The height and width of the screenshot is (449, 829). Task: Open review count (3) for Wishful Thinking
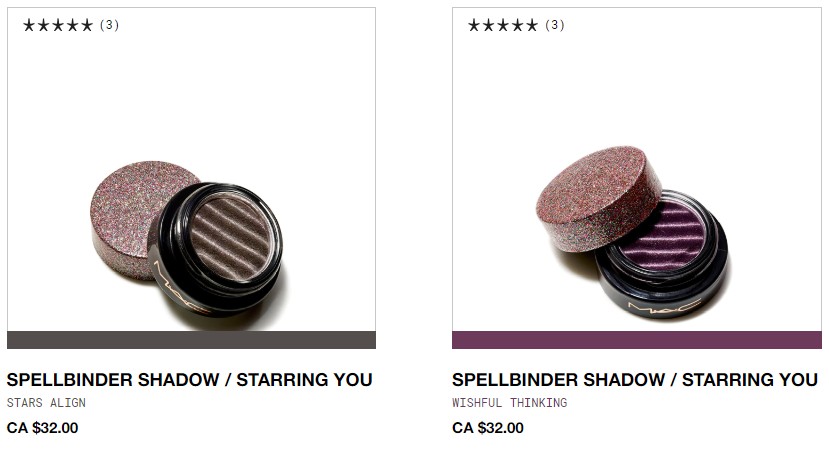(x=555, y=25)
